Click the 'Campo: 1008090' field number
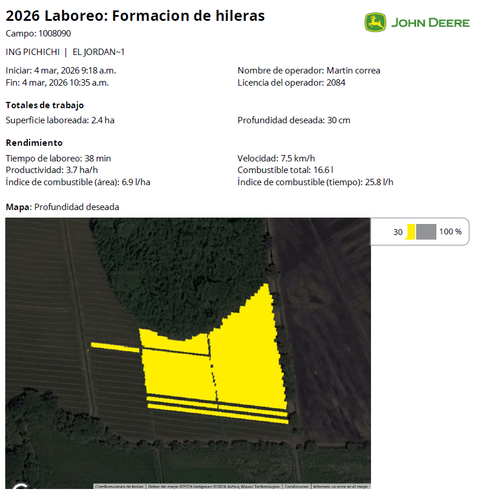This screenshot has width=481, height=500. (x=38, y=34)
